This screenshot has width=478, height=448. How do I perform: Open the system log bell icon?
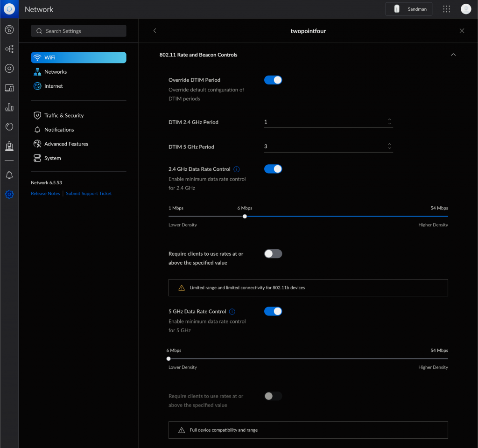9,175
